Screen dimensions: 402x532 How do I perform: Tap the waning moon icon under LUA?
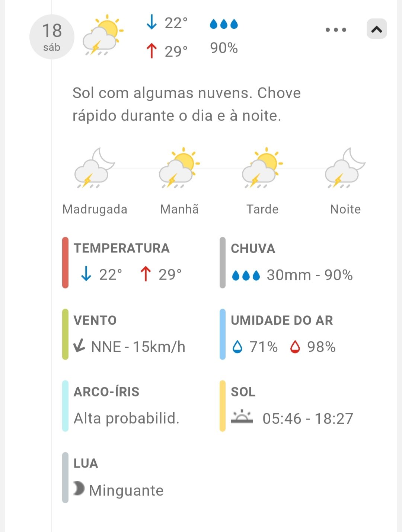coord(79,488)
